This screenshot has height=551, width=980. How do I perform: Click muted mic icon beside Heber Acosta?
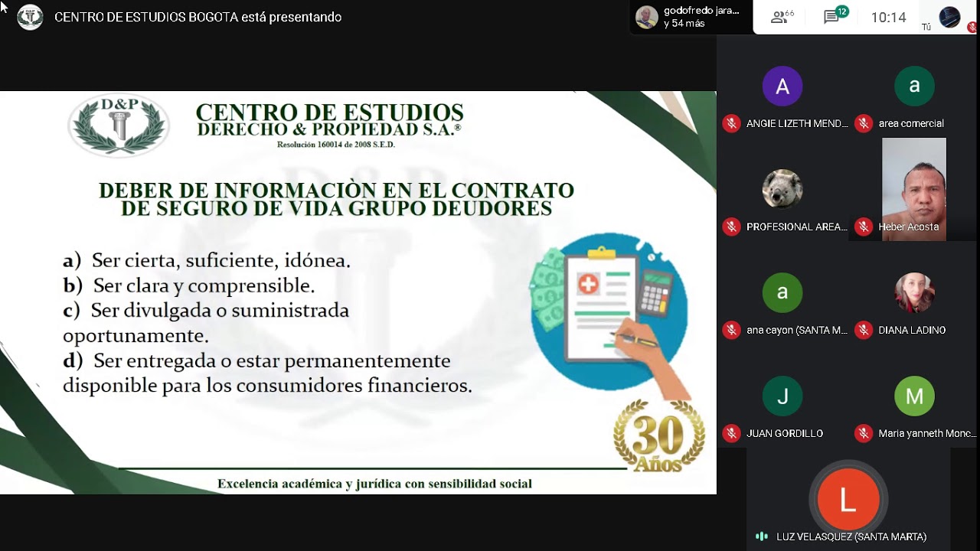[864, 227]
